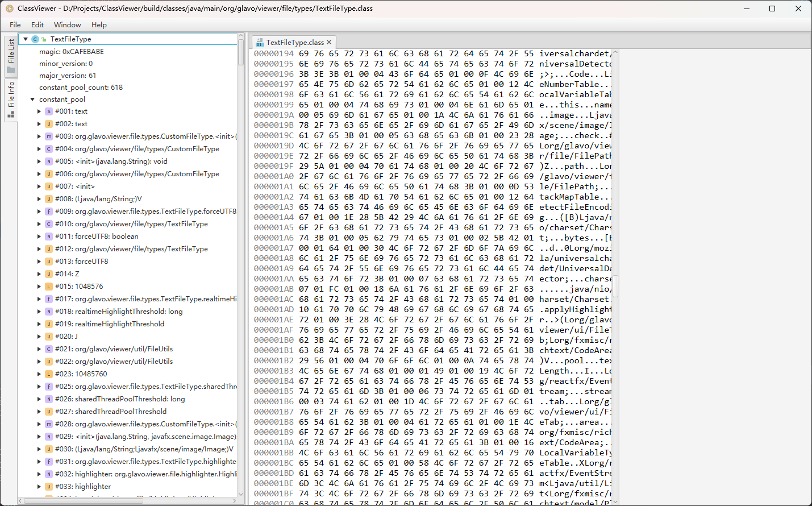Open the Window menu
Viewport: 812px width, 506px height.
(68, 24)
